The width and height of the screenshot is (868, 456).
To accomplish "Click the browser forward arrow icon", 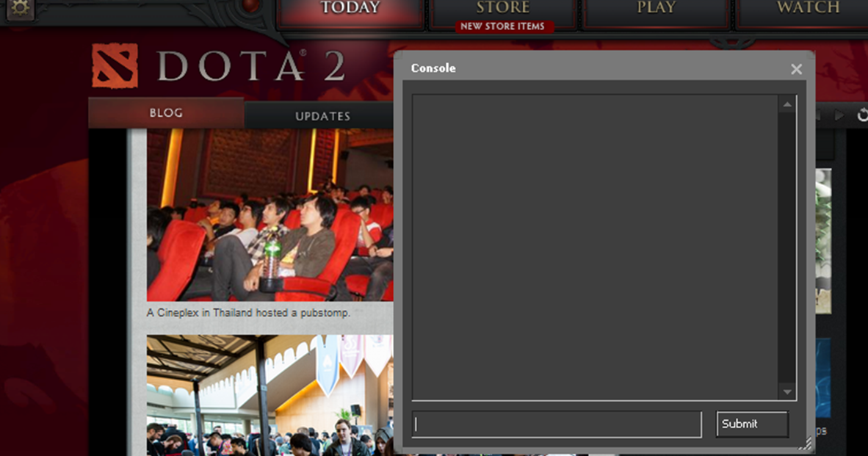I will 839,115.
